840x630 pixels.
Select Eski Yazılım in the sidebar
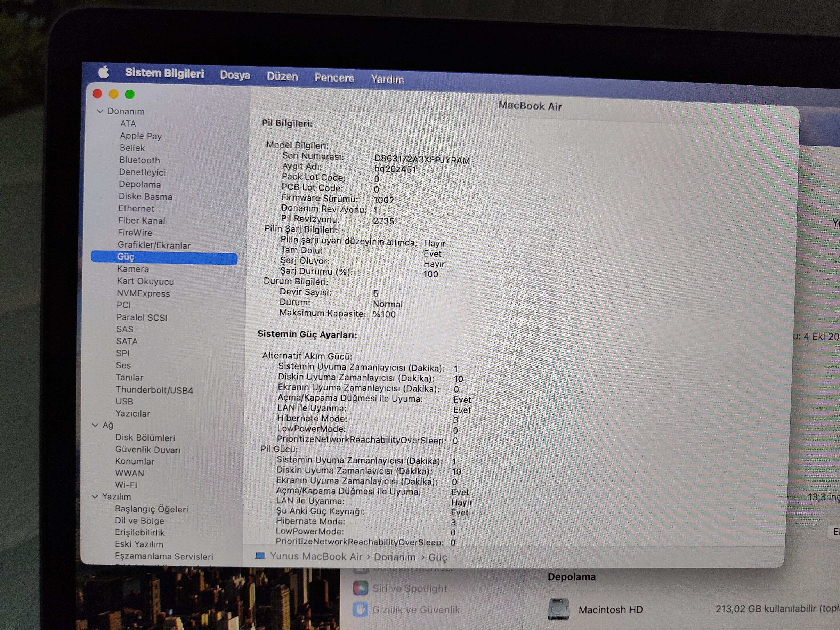(x=139, y=544)
